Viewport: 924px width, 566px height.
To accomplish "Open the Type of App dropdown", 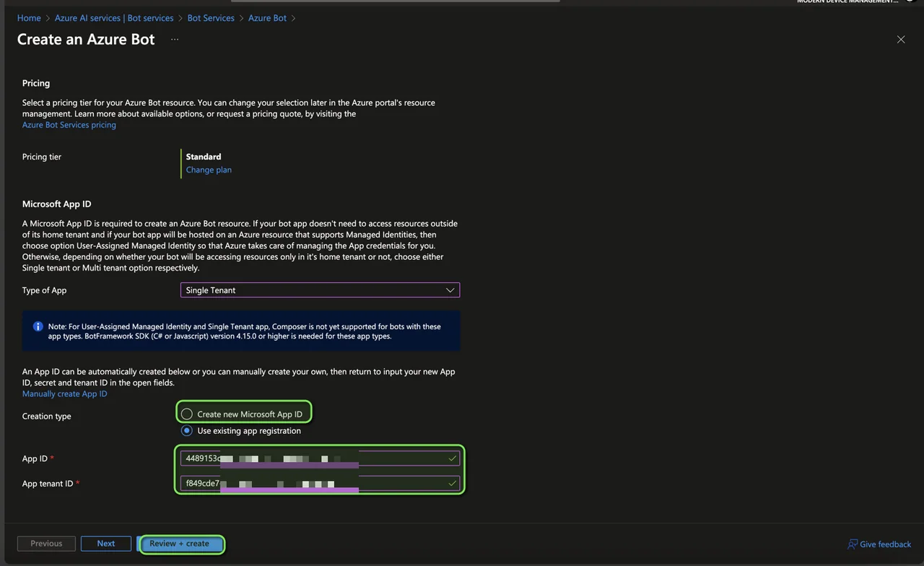I will pyautogui.click(x=320, y=290).
